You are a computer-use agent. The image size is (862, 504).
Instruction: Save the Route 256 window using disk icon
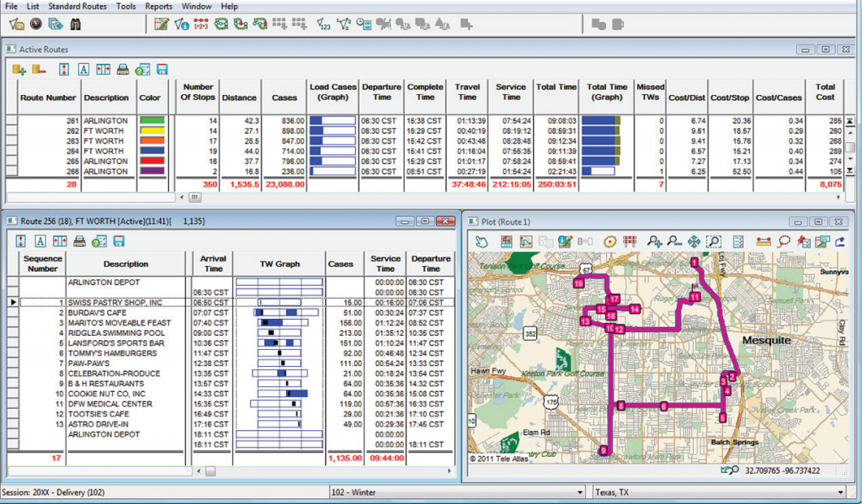(119, 241)
